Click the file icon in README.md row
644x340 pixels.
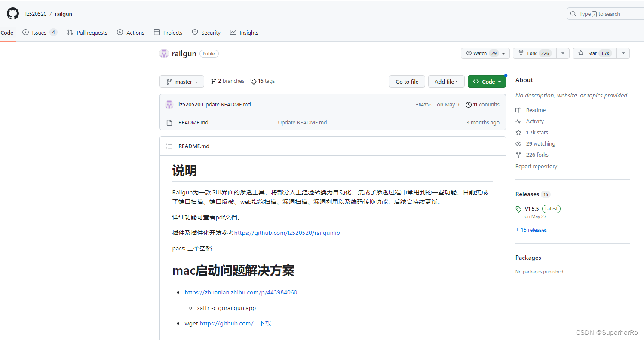(169, 123)
